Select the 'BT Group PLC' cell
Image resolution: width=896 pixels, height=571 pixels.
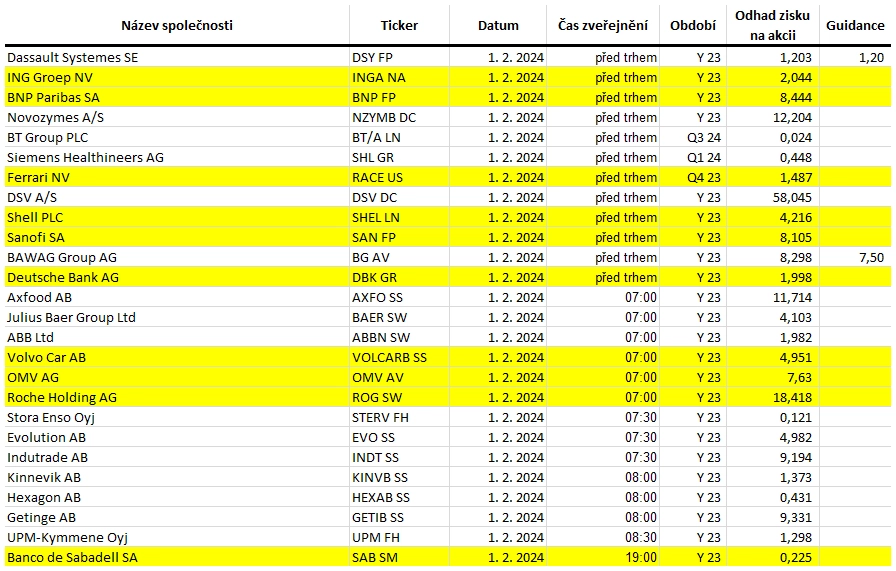(x=177, y=137)
